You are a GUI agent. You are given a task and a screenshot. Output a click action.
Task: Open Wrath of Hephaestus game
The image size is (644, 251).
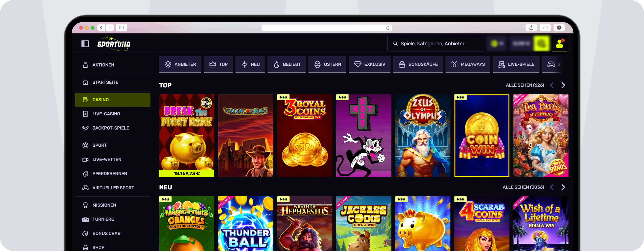[x=305, y=223]
